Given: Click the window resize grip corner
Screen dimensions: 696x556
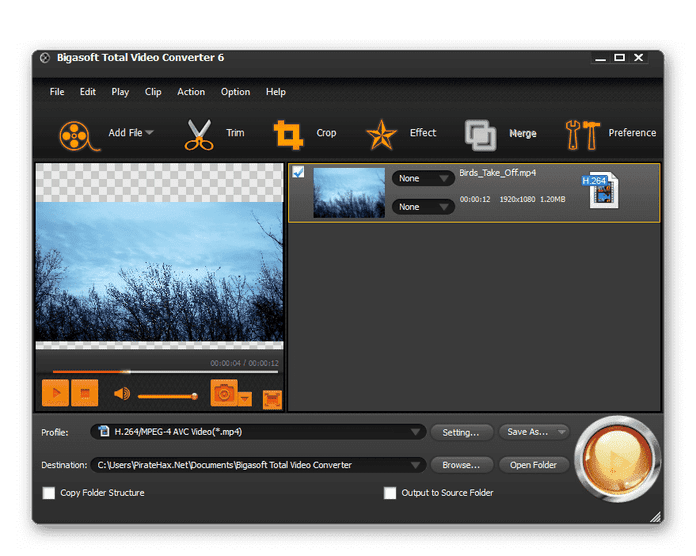Looking at the screenshot, I should coord(655,517).
